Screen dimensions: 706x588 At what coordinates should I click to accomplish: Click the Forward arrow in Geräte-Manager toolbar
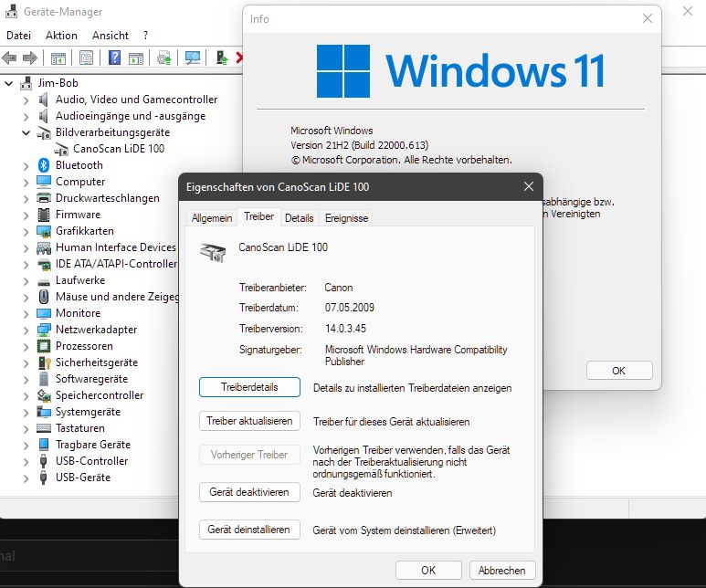click(30, 58)
